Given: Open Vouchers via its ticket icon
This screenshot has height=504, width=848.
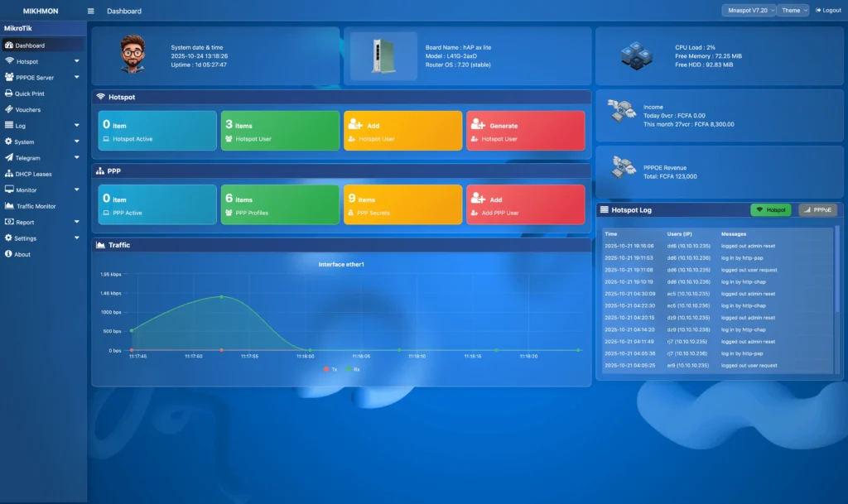Looking at the screenshot, I should coord(9,109).
